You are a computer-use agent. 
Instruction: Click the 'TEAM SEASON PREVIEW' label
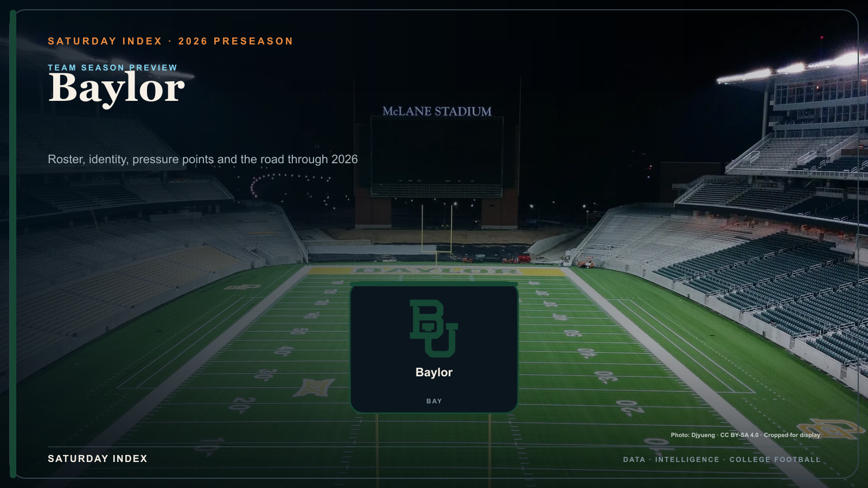(112, 68)
